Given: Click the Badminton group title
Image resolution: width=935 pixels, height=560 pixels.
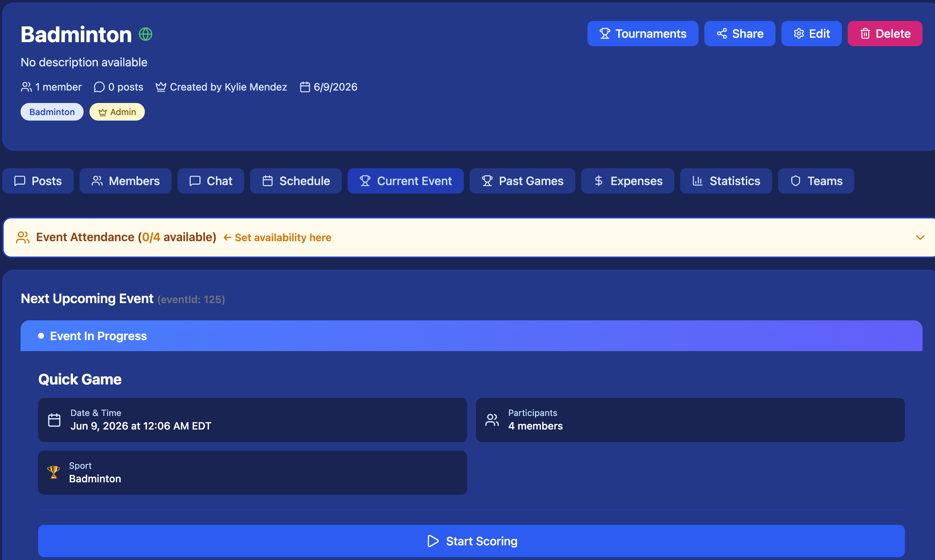Looking at the screenshot, I should pos(76,34).
